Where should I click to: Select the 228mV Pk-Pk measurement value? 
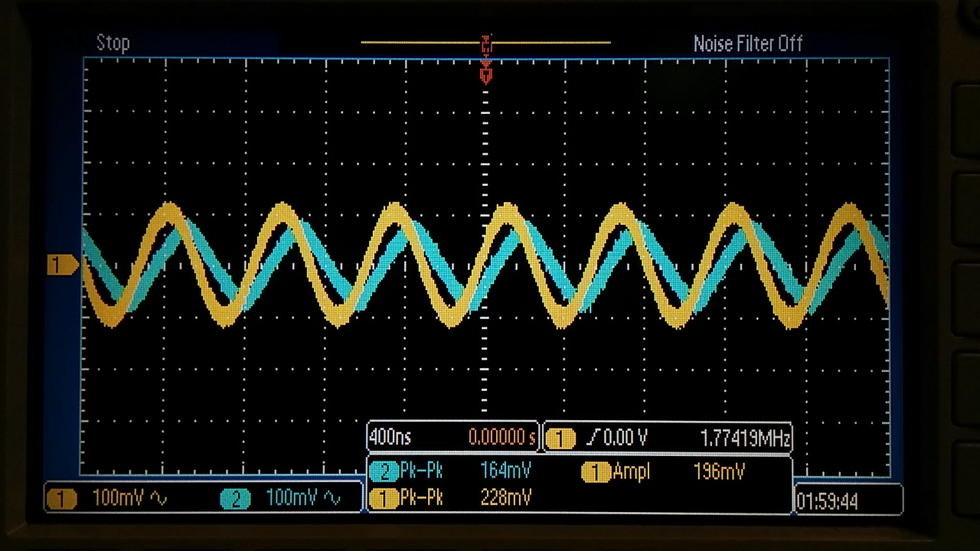[505, 498]
